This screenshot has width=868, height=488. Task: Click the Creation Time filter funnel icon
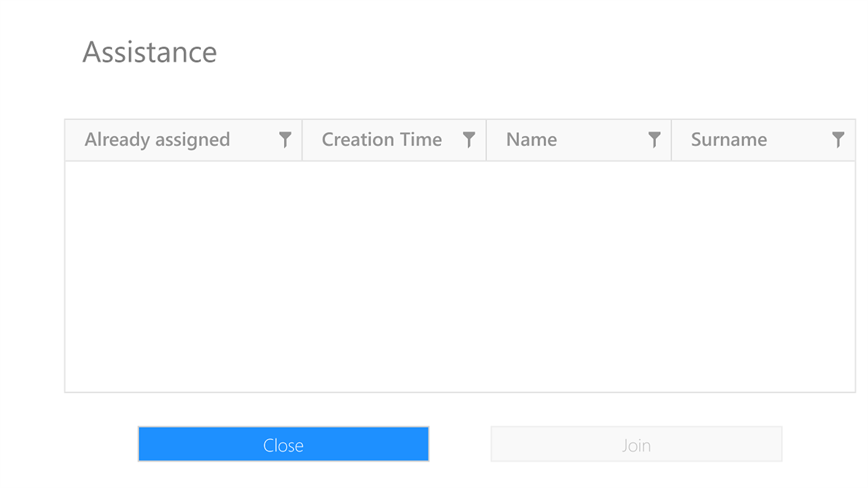click(469, 140)
